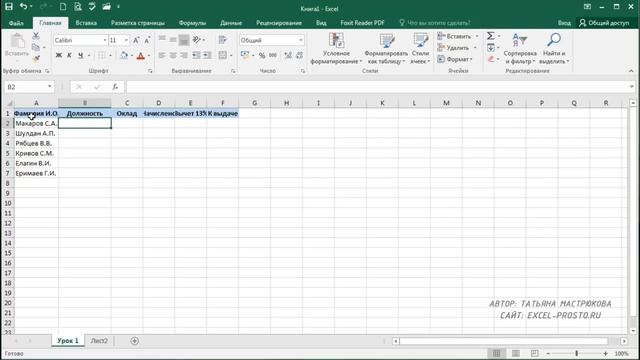Open Стили ячеек dropdown
The image size is (640, 360).
tap(420, 49)
